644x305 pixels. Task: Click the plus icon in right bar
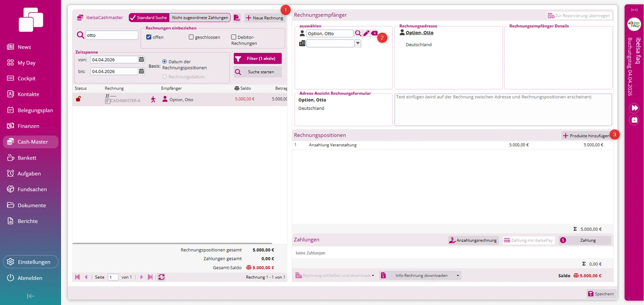tap(634, 120)
